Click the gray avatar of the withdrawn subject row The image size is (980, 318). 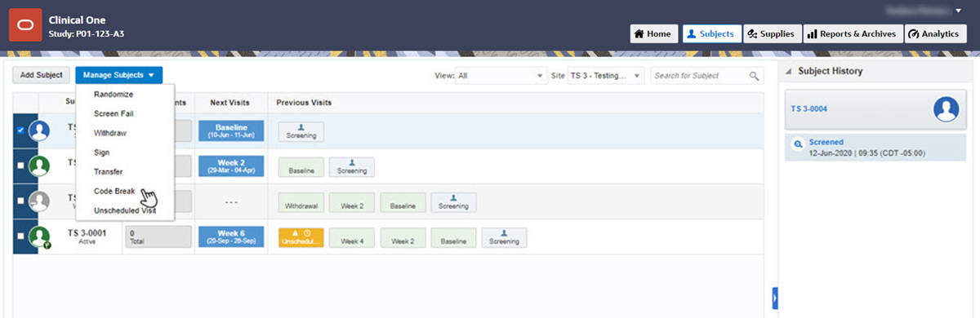(39, 201)
